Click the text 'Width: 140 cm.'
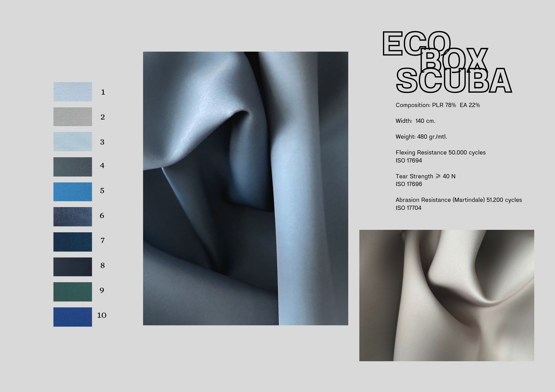Image resolution: width=555 pixels, height=392 pixels. tap(415, 121)
